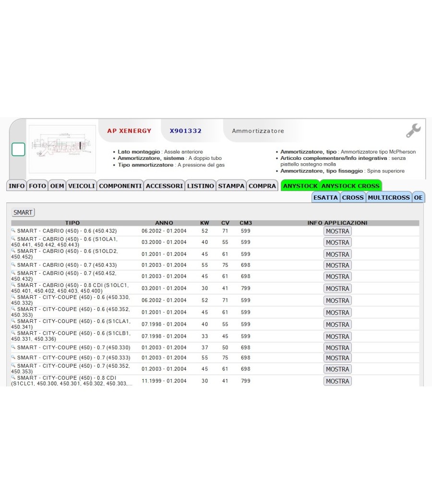Screen dimensions: 432x504
Task: Open the ANYSTOCK CROSS tab
Action: 350,186
